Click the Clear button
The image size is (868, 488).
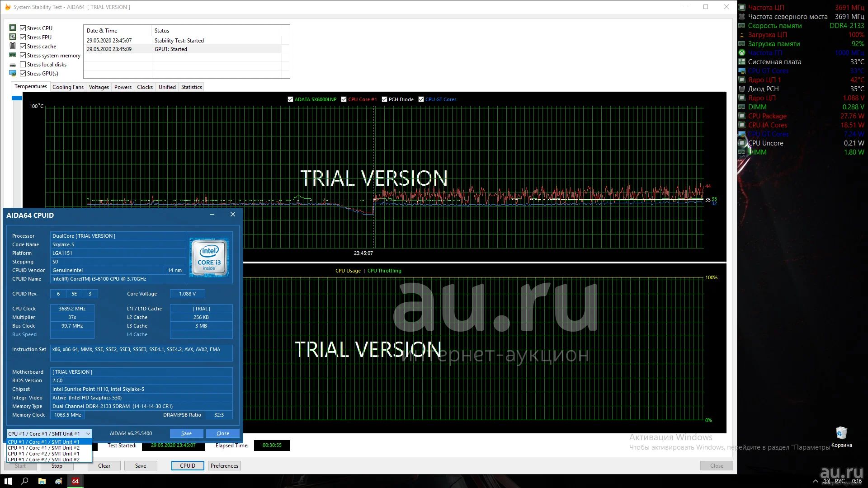tap(104, 466)
